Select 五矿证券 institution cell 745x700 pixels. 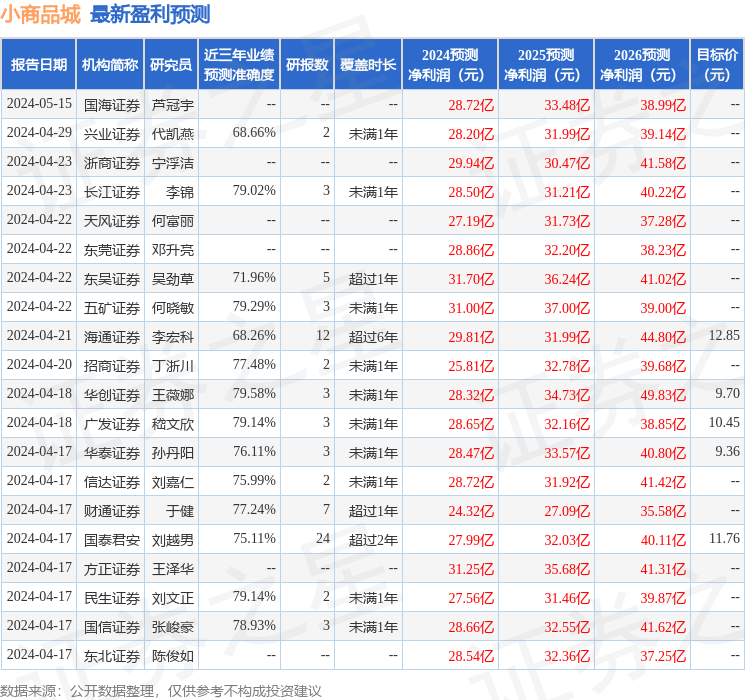click(x=112, y=308)
